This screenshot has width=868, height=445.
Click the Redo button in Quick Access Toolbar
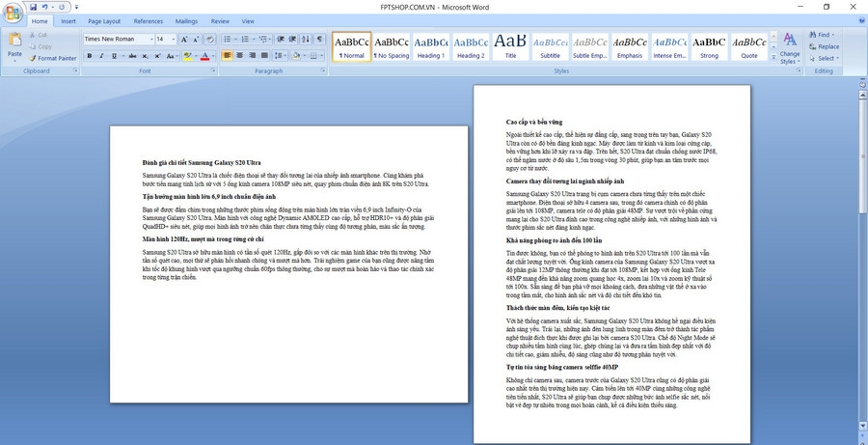(62, 7)
